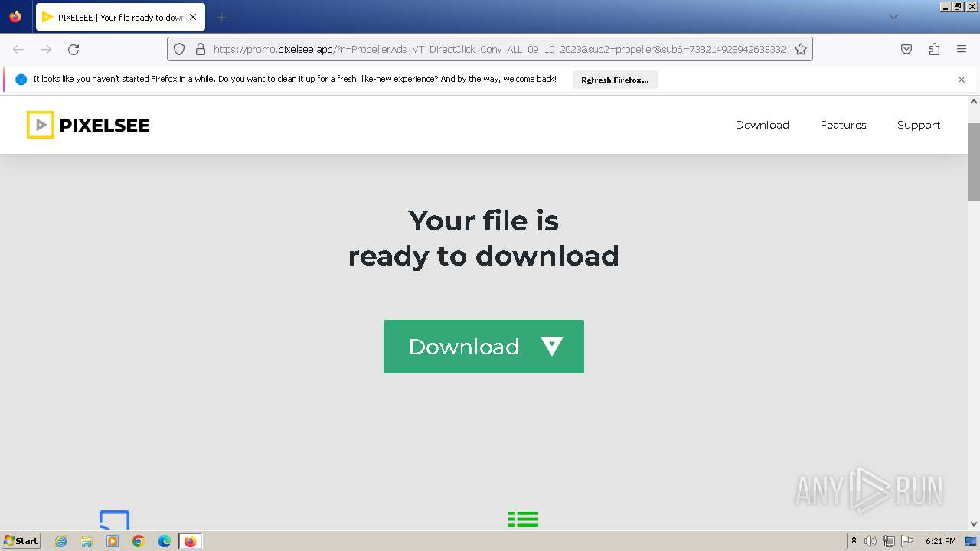Open volume control in tray
This screenshot has height=551, width=980.
(871, 541)
